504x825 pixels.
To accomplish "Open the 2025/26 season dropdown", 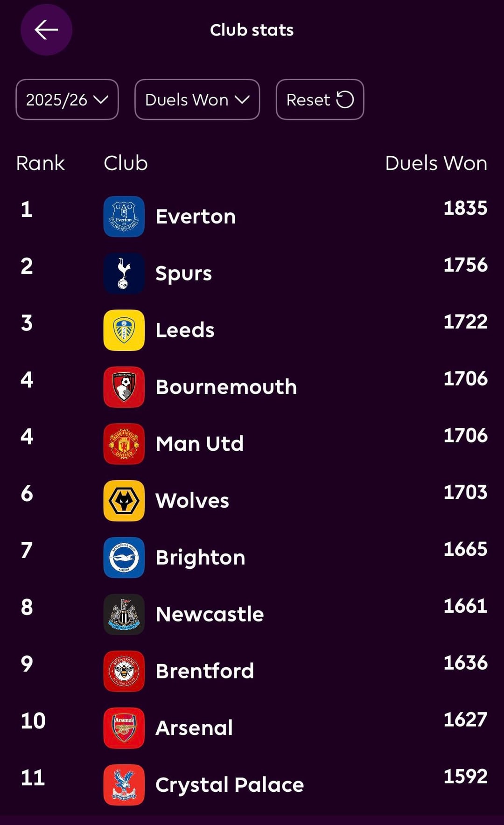I will point(67,99).
